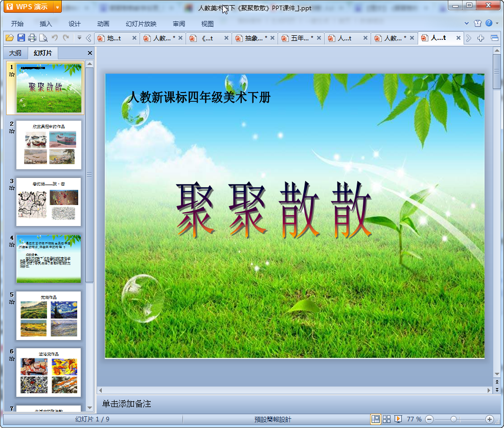This screenshot has height=428, width=504.
Task: Open Help with the blue question mark icon
Action: (489, 23)
